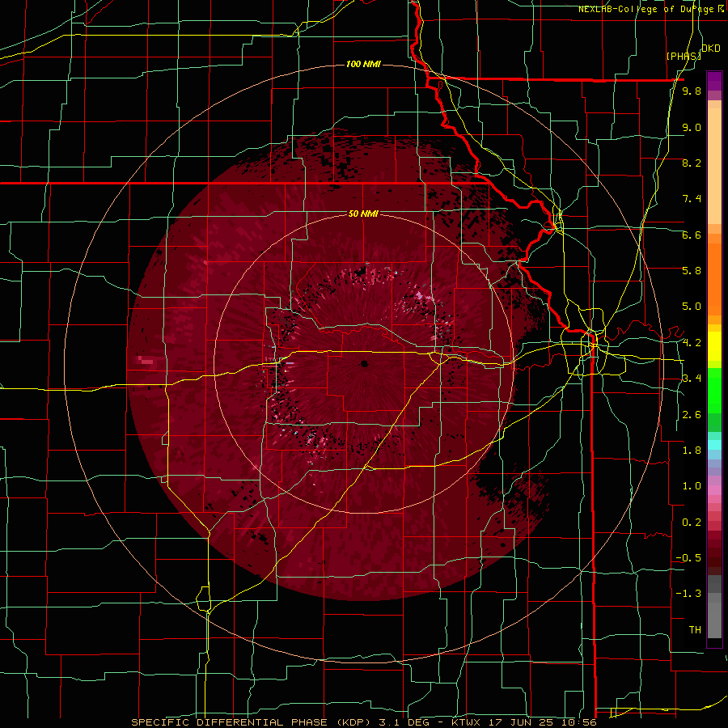Click the TH label at scale bottom
Viewport: 728px width, 728px height.
tap(695, 630)
